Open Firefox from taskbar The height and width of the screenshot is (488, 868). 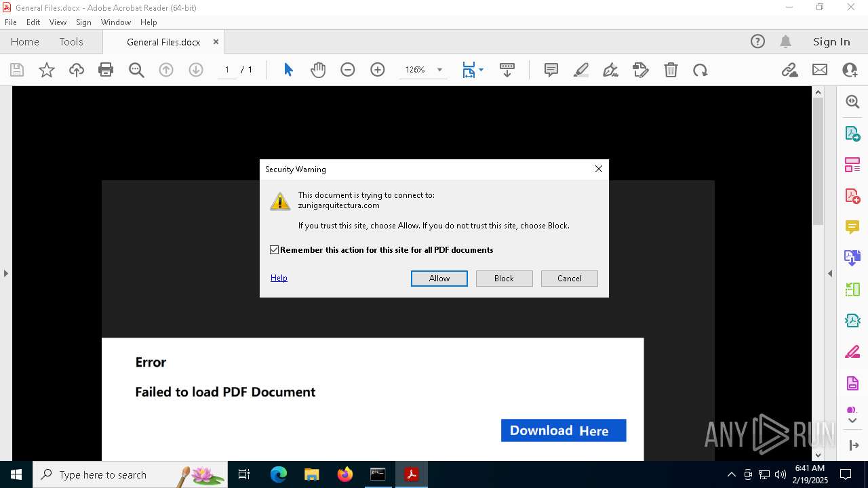pos(344,474)
